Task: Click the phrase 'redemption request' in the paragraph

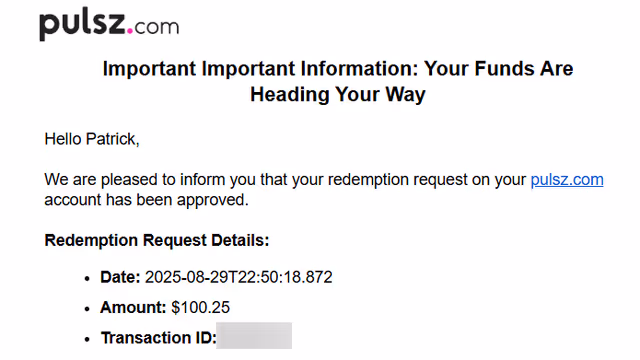Action: 398,180
